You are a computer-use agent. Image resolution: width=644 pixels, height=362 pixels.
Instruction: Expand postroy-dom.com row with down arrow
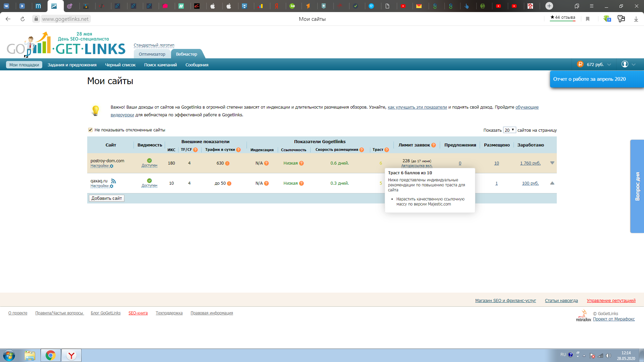[552, 163]
